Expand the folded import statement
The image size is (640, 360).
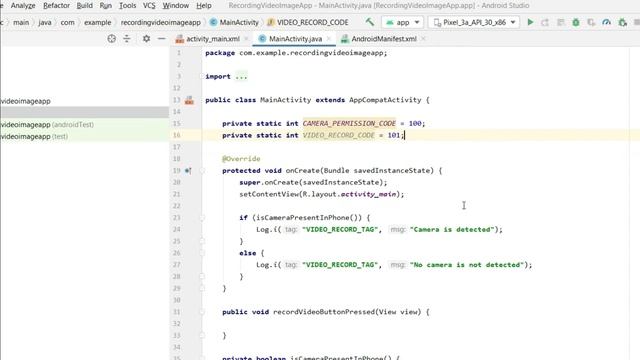click(241, 77)
